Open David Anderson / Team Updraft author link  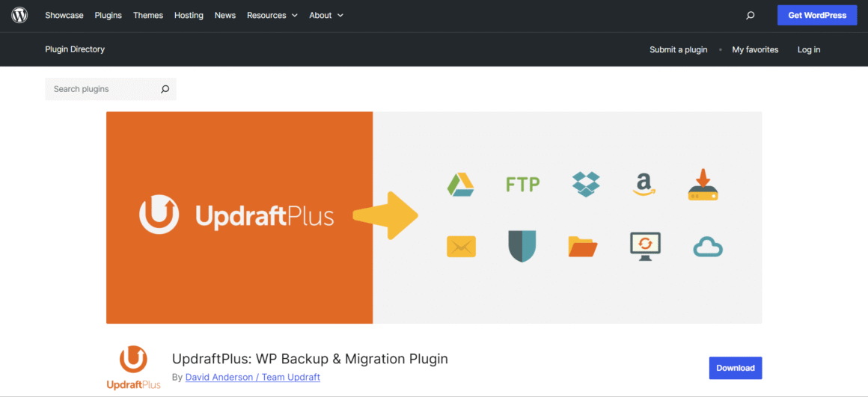[x=252, y=377]
